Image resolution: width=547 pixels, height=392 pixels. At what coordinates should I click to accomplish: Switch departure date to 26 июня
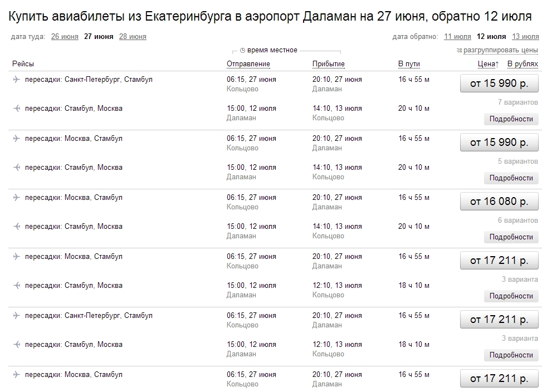(x=65, y=37)
